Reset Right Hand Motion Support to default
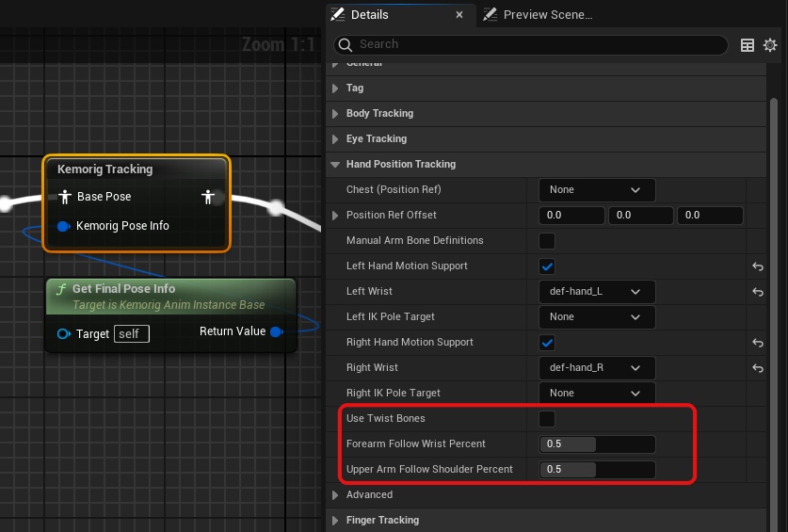Screen dimensions: 788x532 [x=758, y=343]
